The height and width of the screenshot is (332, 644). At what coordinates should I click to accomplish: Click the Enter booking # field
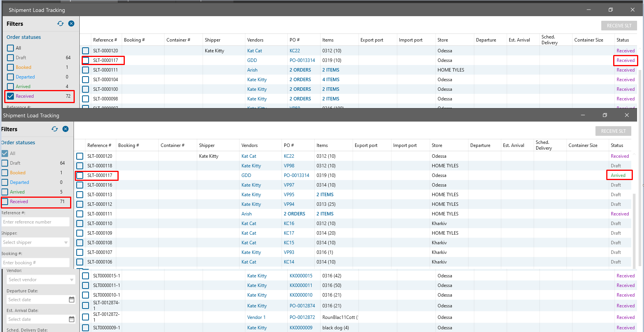(x=35, y=263)
